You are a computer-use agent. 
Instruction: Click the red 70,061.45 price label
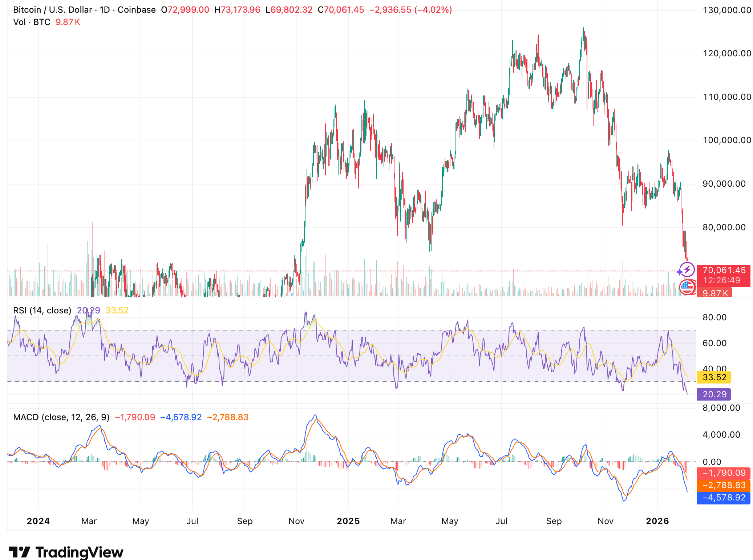pos(723,271)
